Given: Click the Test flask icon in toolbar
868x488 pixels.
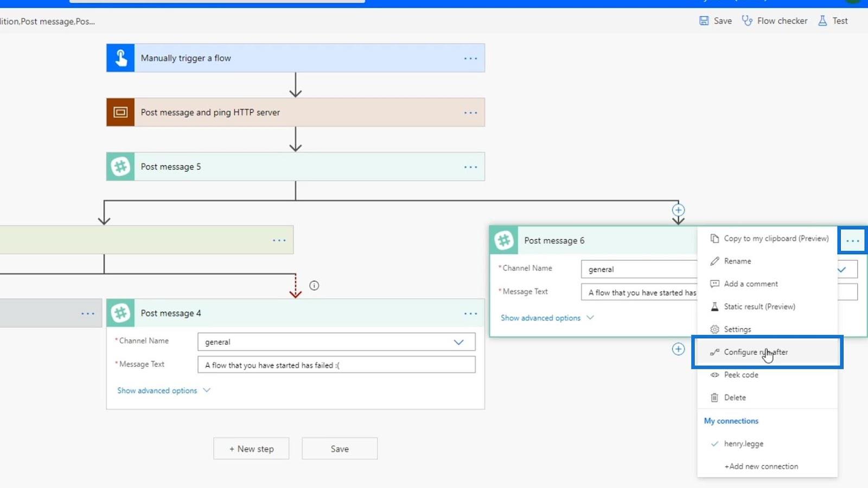Looking at the screenshot, I should click(x=822, y=21).
